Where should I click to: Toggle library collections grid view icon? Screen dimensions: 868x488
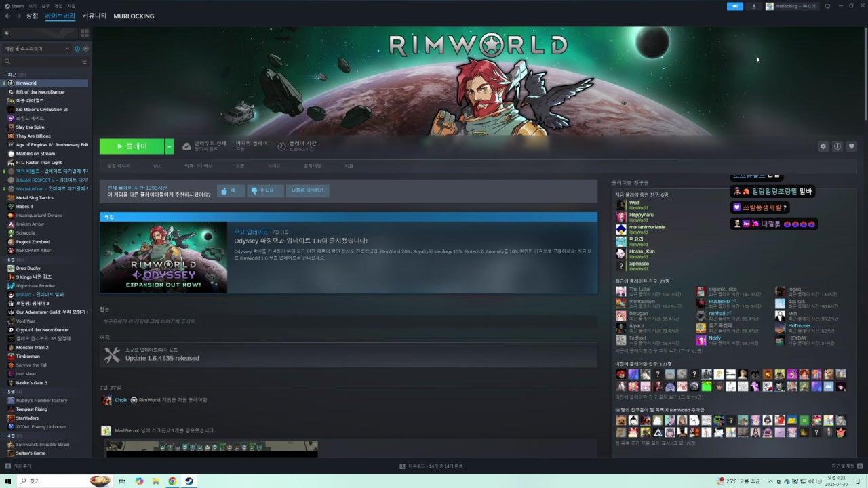click(x=85, y=33)
